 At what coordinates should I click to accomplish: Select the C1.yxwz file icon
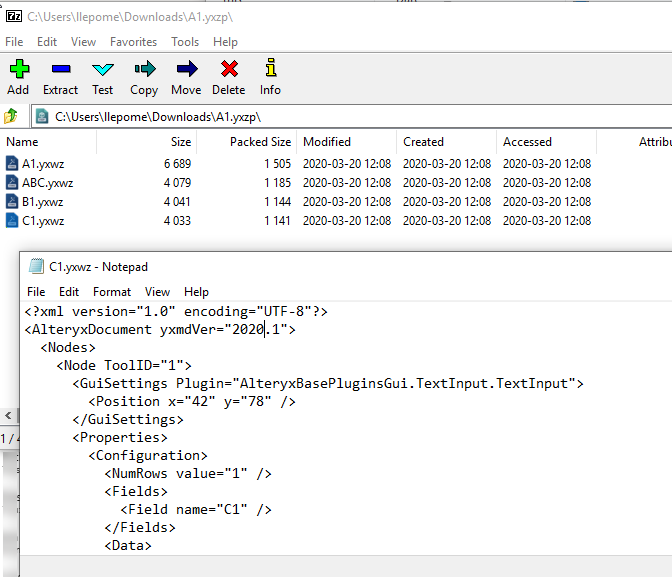[x=12, y=220]
